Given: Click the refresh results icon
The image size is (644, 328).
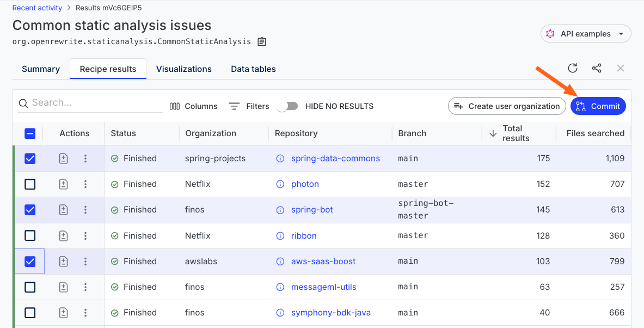Looking at the screenshot, I should pyautogui.click(x=573, y=68).
